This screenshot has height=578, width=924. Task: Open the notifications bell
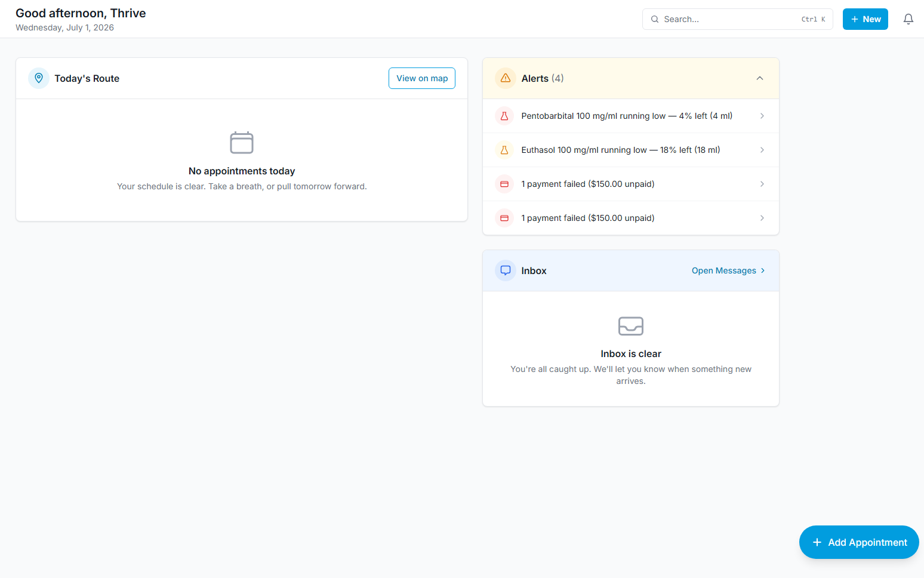[x=908, y=19]
